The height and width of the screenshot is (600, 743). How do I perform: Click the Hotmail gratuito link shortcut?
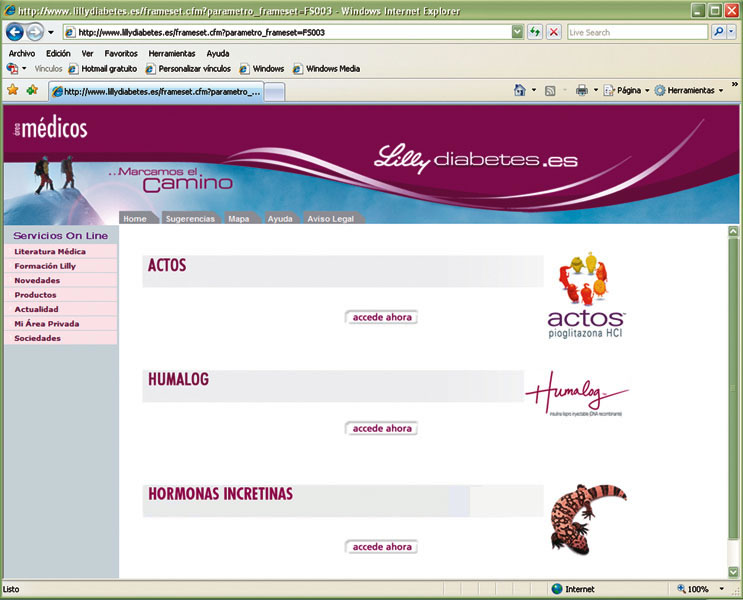click(x=102, y=69)
